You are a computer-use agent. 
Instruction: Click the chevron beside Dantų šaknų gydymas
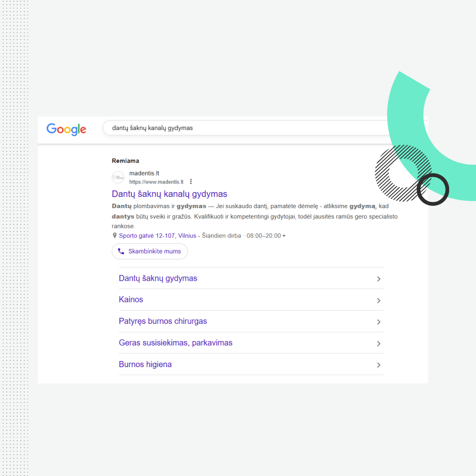(379, 279)
